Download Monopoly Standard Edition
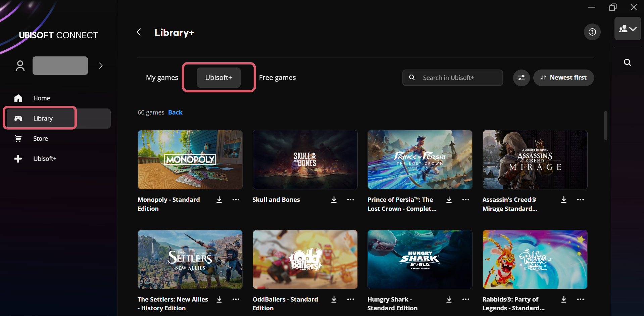The image size is (644, 316). 219,200
